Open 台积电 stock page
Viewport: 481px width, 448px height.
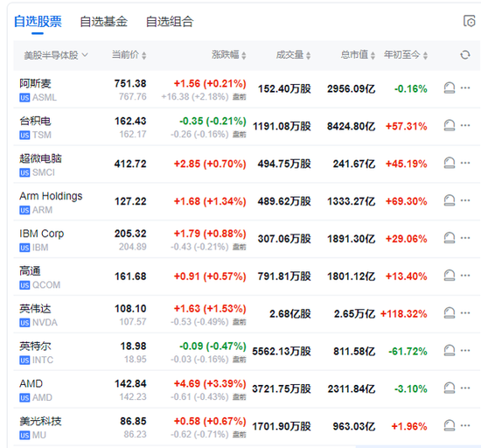coord(35,121)
